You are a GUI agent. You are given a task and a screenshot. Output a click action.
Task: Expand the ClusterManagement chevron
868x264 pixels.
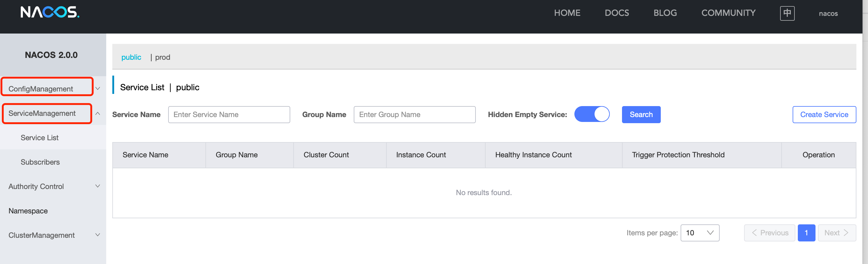pyautogui.click(x=98, y=235)
